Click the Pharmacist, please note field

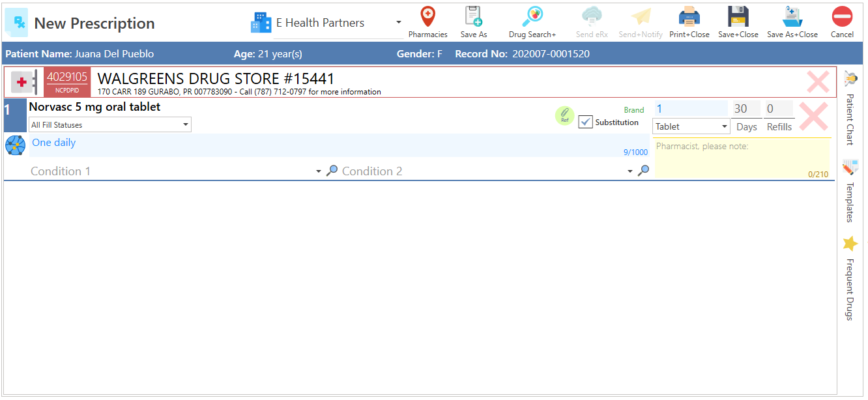click(742, 158)
